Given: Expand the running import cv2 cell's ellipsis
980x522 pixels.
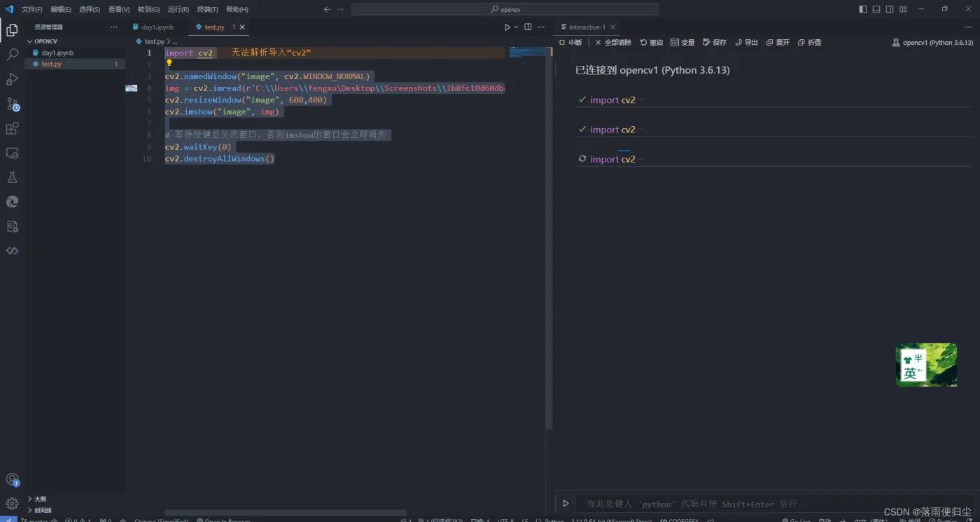Looking at the screenshot, I should [x=640, y=159].
